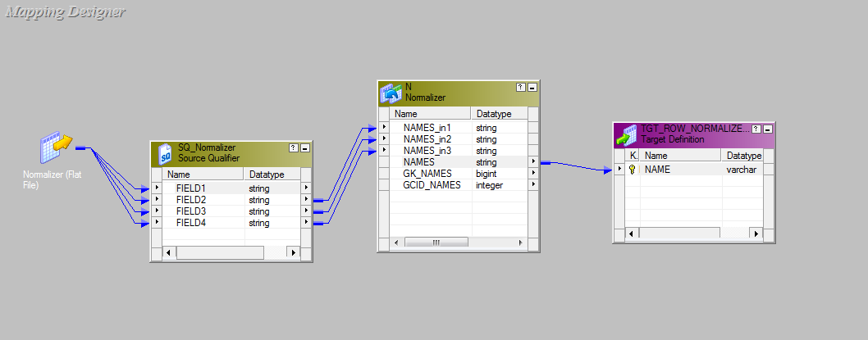Click the output port arrow of NAMES

(533, 162)
